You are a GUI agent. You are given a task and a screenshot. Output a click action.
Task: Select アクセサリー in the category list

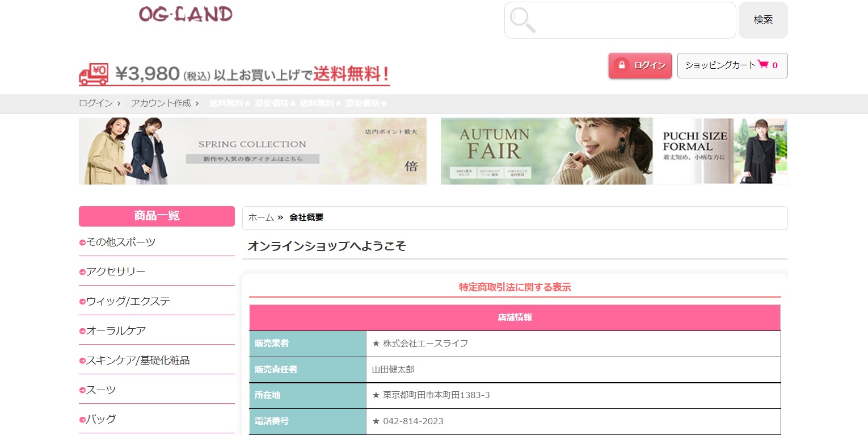coord(116,271)
